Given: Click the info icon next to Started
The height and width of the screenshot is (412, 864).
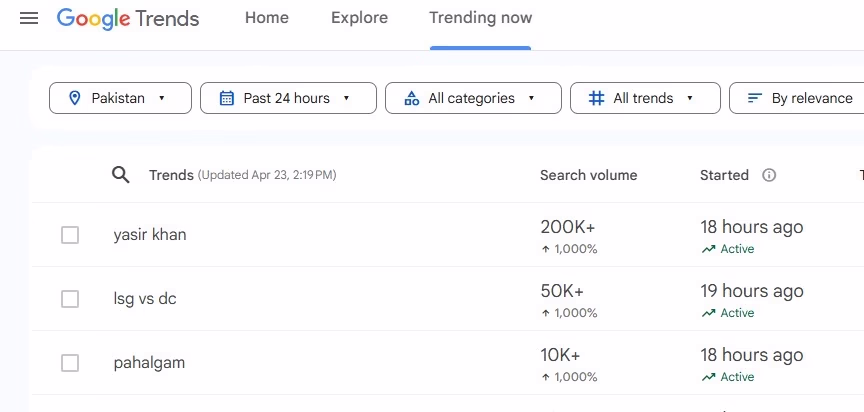Looking at the screenshot, I should click(769, 175).
